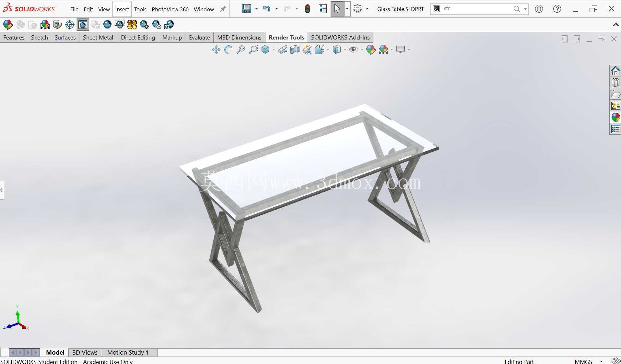
Task: Click the Render Region icon
Action: coord(120,25)
